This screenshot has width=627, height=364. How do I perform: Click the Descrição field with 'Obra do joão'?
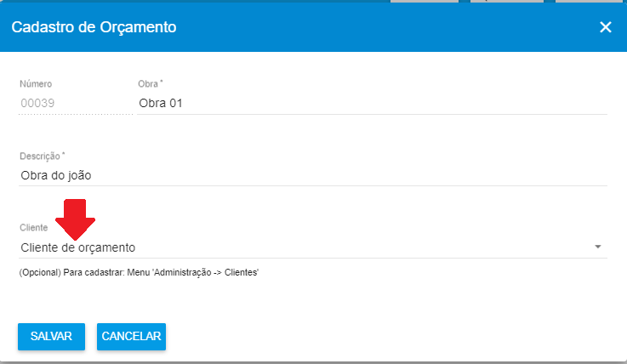(313, 175)
